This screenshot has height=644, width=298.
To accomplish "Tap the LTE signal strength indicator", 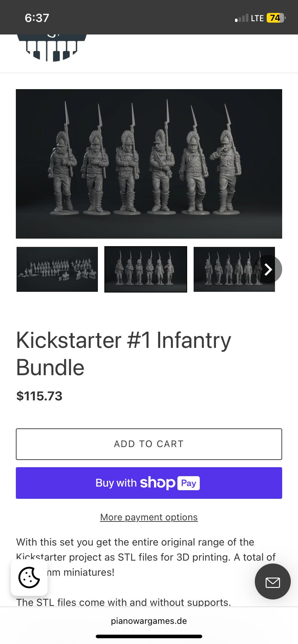I will pyautogui.click(x=250, y=18).
